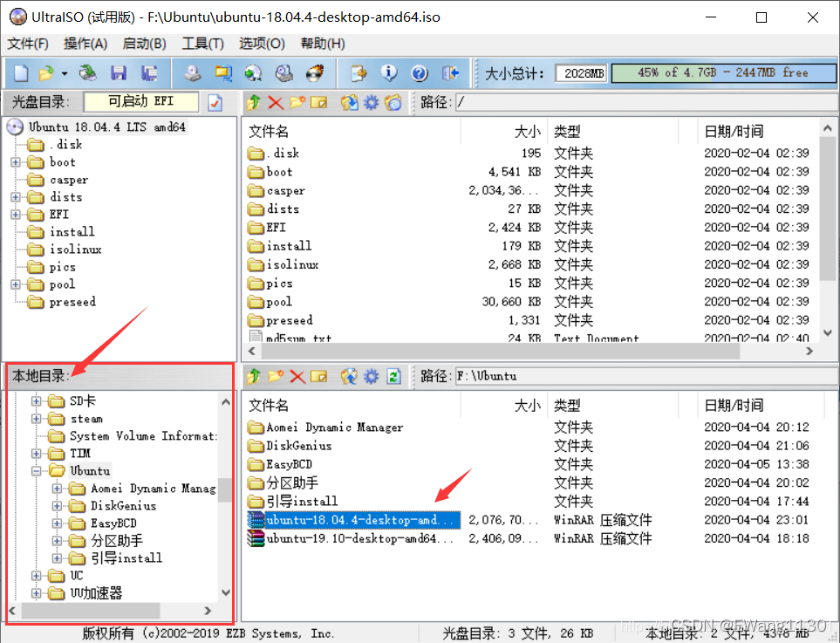Select Ubuntu 18.04.4 LTS amd64 root node

[106, 127]
